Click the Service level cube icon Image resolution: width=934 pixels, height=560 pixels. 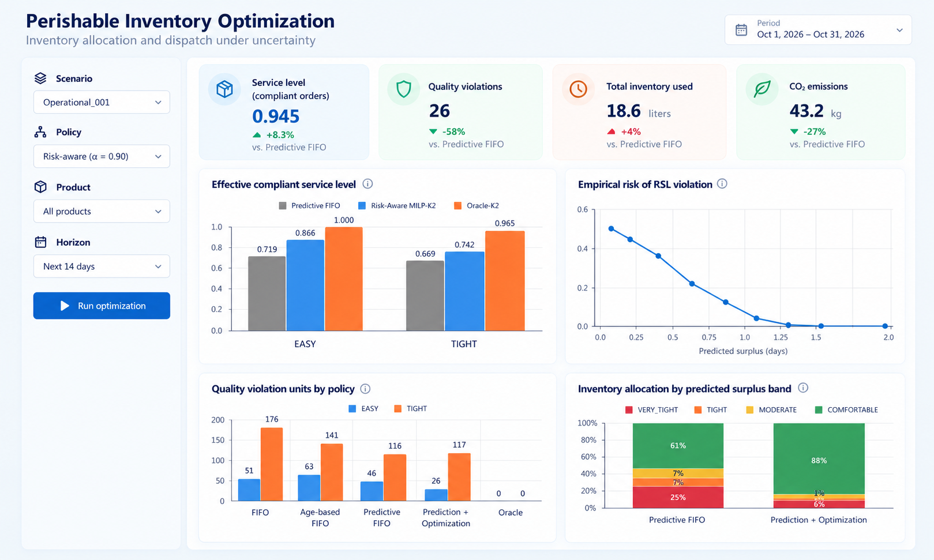224,89
